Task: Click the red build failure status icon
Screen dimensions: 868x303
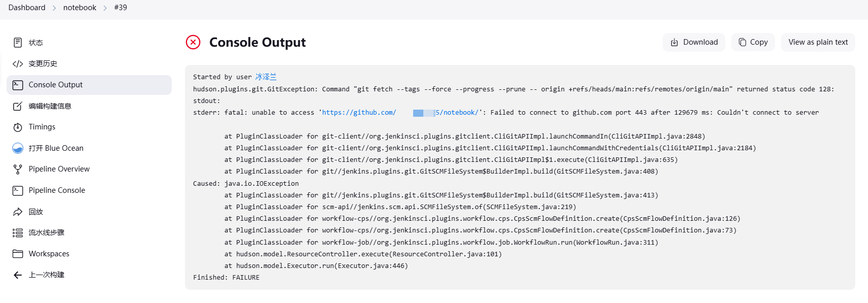Action: [x=193, y=42]
